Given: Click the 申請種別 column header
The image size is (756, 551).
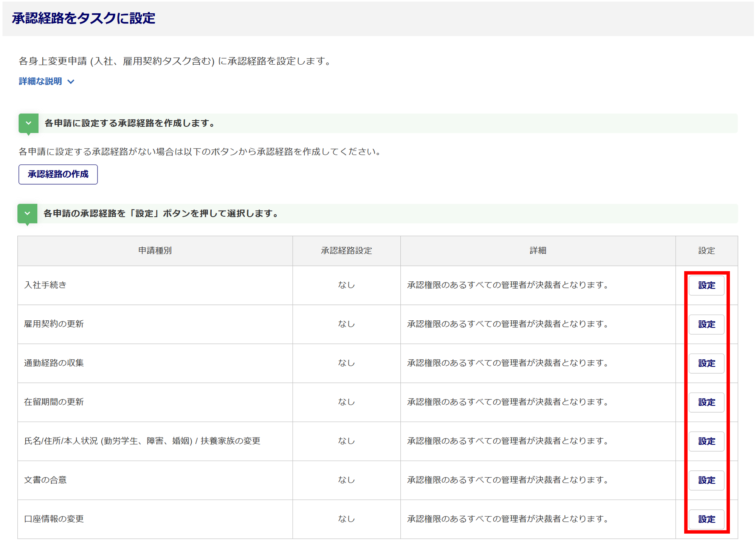Looking at the screenshot, I should click(x=155, y=251).
